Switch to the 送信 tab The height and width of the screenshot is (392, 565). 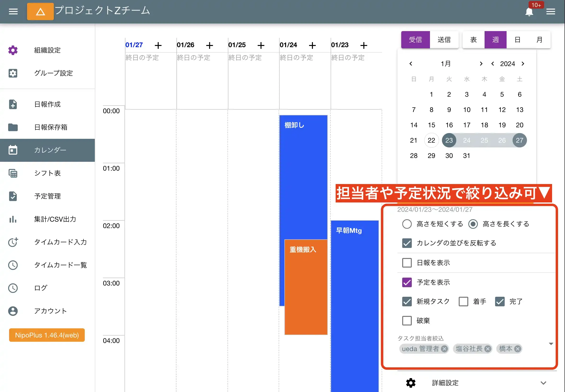coord(445,39)
